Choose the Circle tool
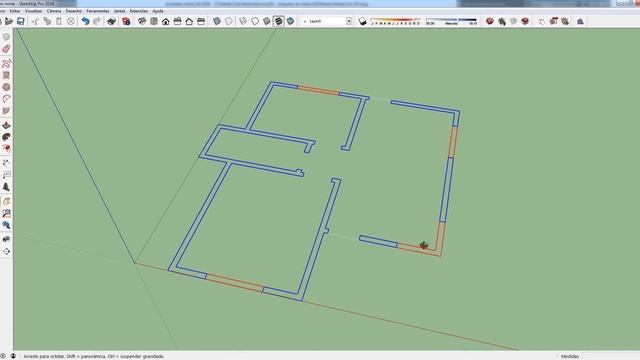This screenshot has height=360, width=640. pos(6,87)
